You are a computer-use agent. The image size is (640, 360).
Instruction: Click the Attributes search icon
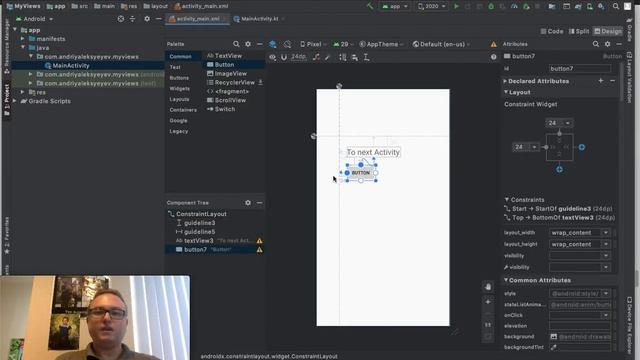pos(596,44)
